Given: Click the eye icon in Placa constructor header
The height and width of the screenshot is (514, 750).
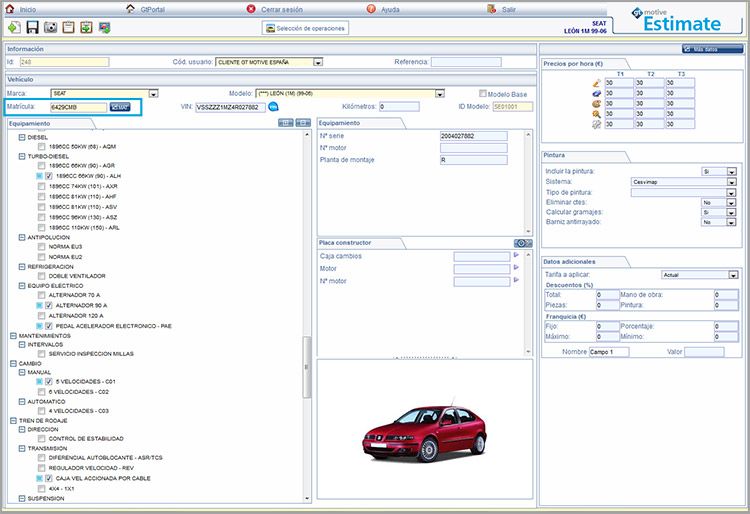Looking at the screenshot, I should (523, 243).
